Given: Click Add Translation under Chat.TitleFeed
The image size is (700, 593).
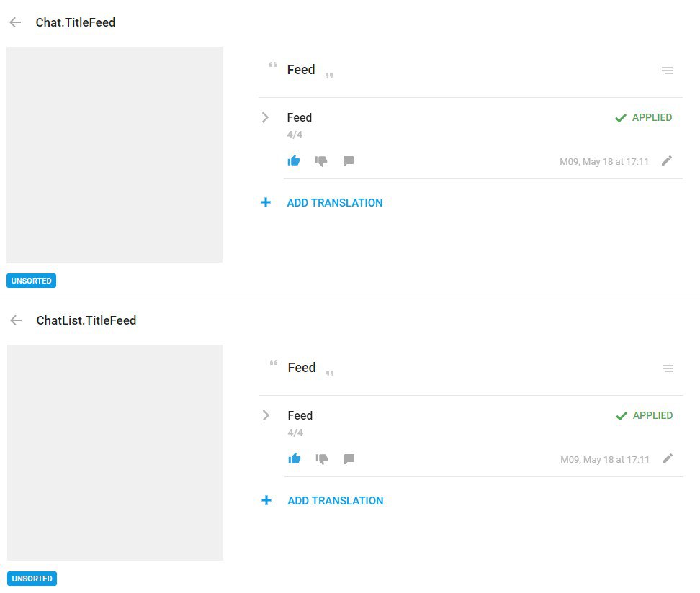Looking at the screenshot, I should click(334, 203).
